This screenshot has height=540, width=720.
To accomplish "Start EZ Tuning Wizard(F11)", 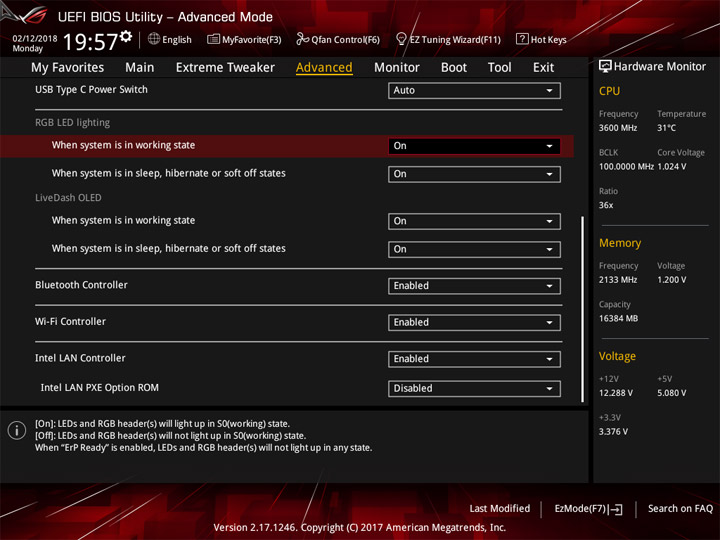I will click(448, 39).
